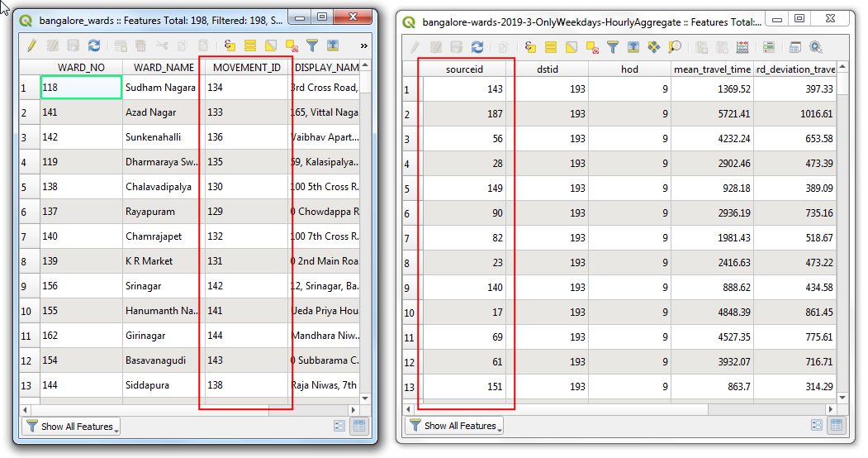Viewport: 868px width, 458px height.
Task: Select features using expression in bangalore_wards
Action: click(x=230, y=46)
